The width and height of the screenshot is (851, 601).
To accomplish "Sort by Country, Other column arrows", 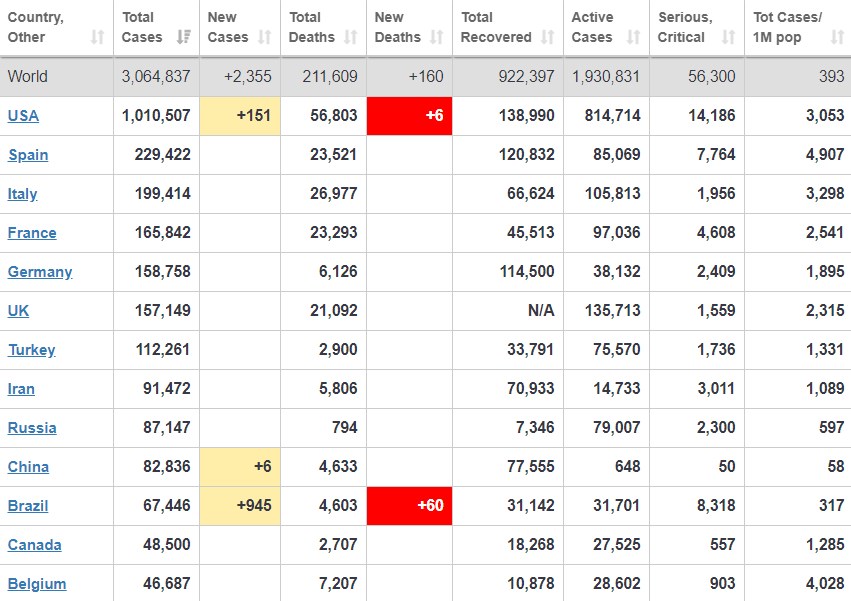I will point(97,37).
